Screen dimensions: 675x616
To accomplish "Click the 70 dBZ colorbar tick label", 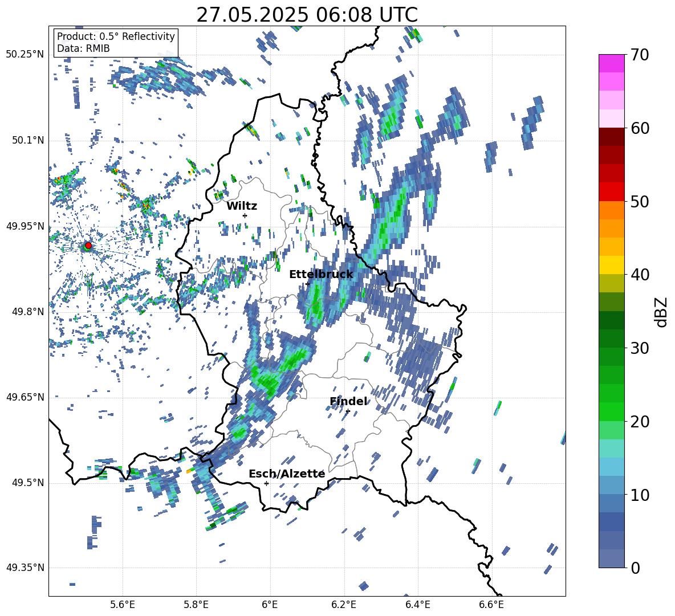I will click(x=640, y=55).
